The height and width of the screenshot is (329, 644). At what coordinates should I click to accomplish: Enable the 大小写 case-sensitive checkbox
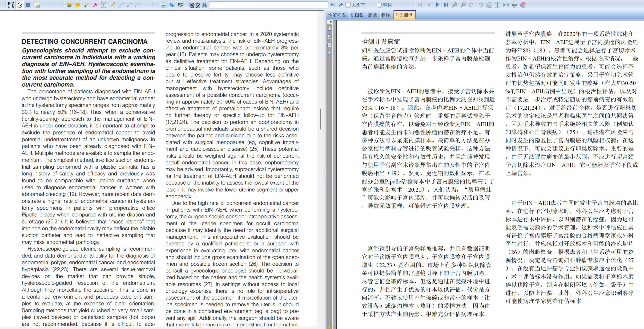(348, 5)
